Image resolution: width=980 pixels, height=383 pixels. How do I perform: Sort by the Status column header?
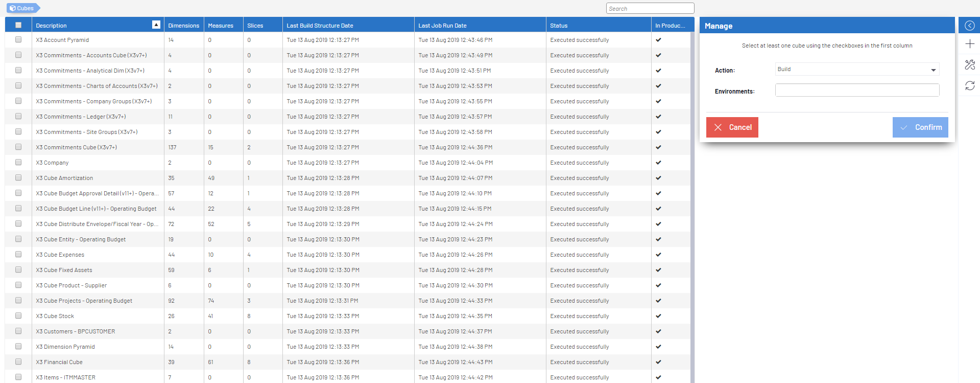[x=559, y=26]
